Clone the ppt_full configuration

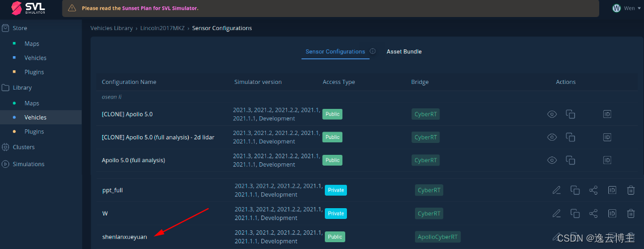(x=575, y=190)
